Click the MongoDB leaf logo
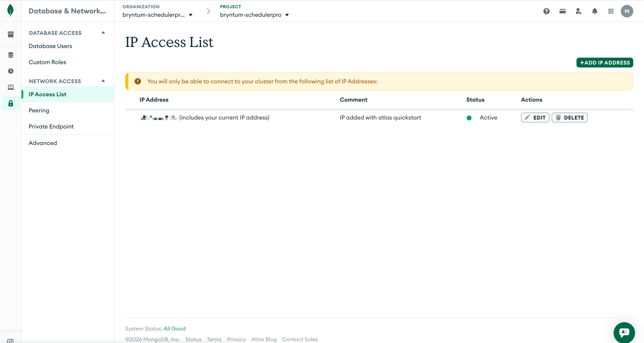Screen dimensions: 644x343 (x=10, y=10)
